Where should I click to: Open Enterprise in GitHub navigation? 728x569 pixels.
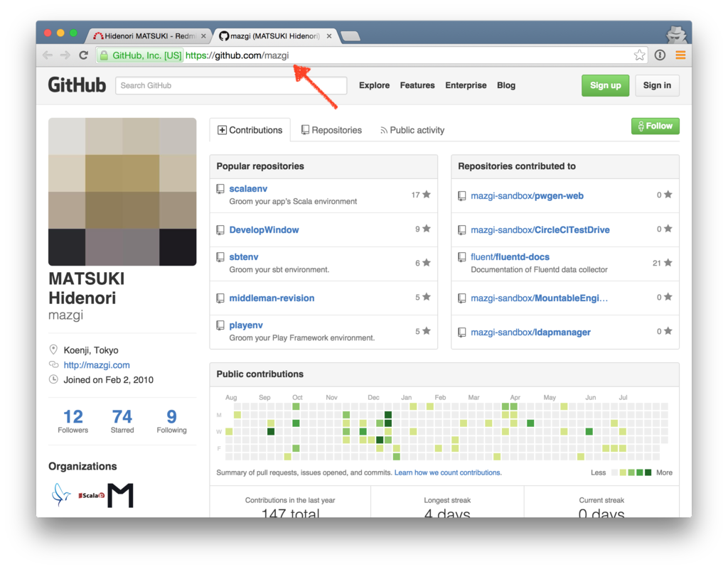(466, 85)
